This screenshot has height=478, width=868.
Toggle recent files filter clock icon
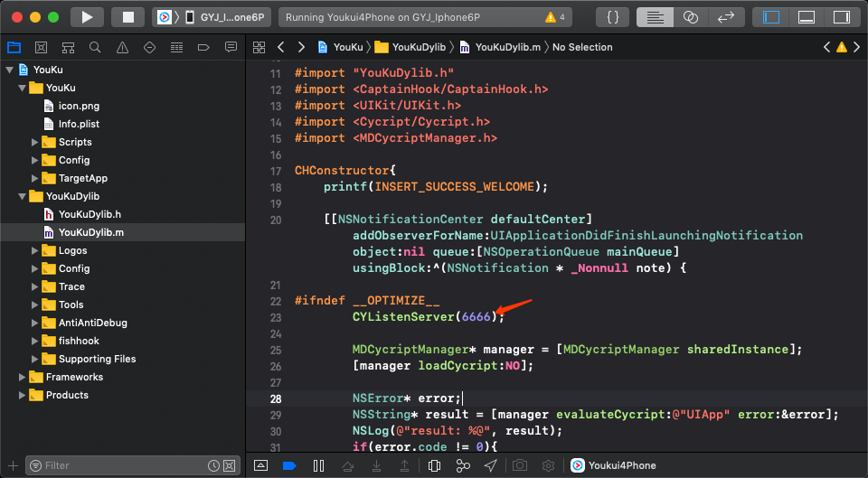click(x=213, y=466)
